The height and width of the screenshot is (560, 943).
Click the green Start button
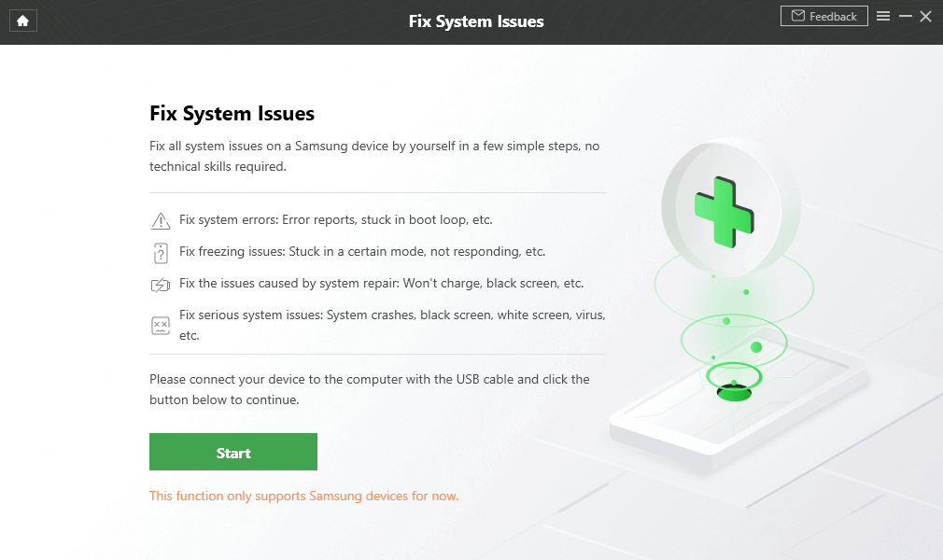pyautogui.click(x=233, y=452)
